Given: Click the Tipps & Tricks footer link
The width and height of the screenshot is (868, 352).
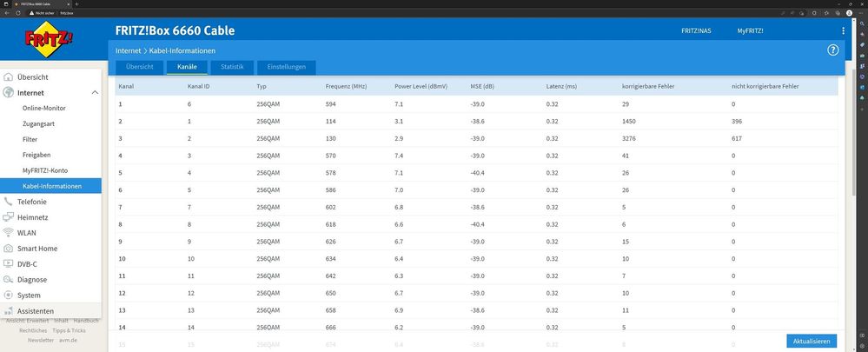Looking at the screenshot, I should coord(70,330).
